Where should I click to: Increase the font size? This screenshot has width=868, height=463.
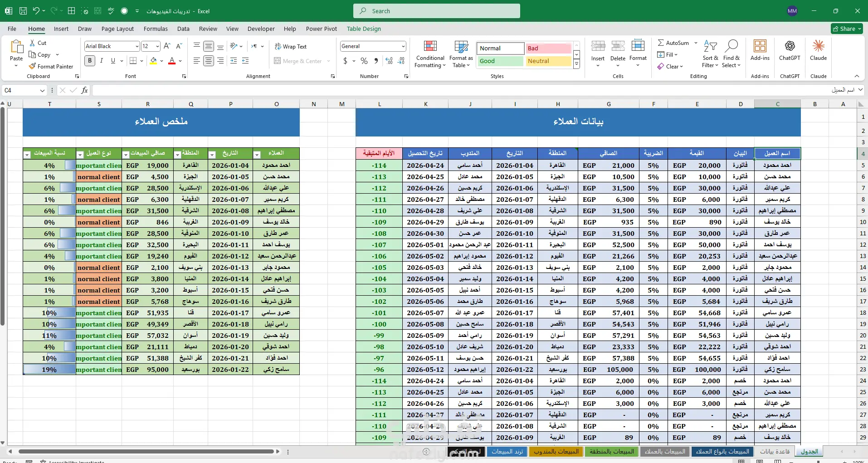coord(167,46)
